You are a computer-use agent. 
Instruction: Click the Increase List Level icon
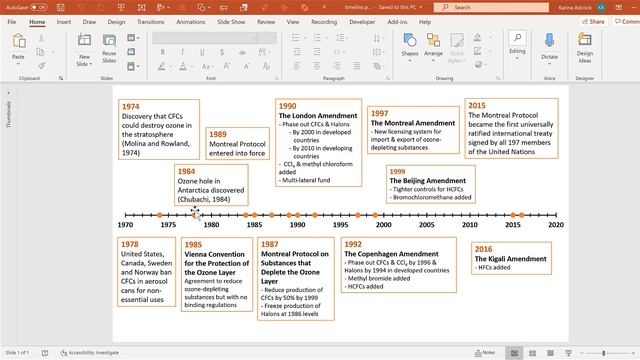tap(317, 52)
